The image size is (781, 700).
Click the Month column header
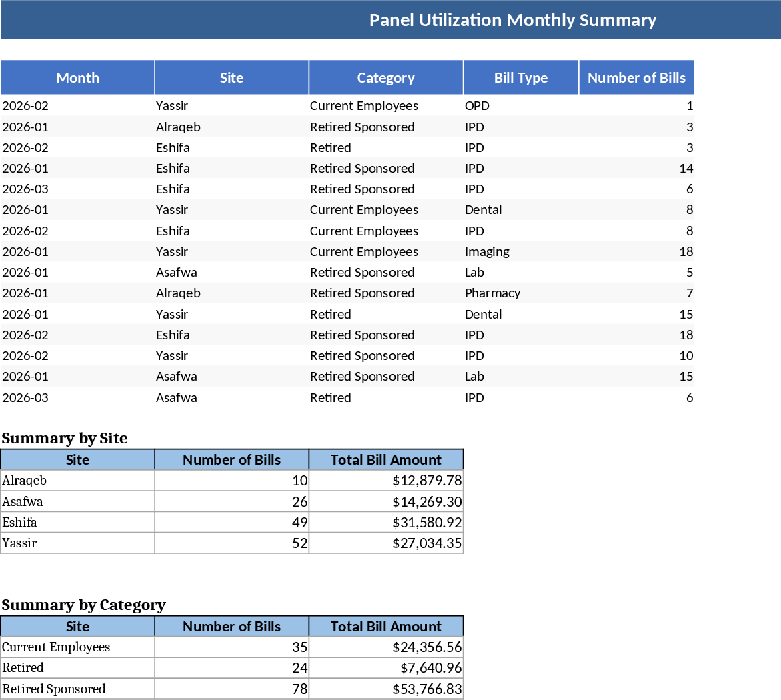point(77,77)
